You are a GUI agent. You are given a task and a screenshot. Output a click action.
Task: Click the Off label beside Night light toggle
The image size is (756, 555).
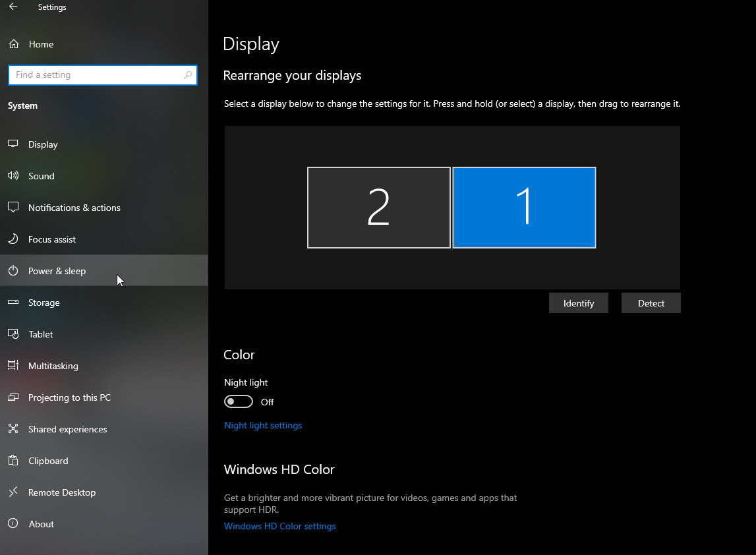tap(267, 402)
